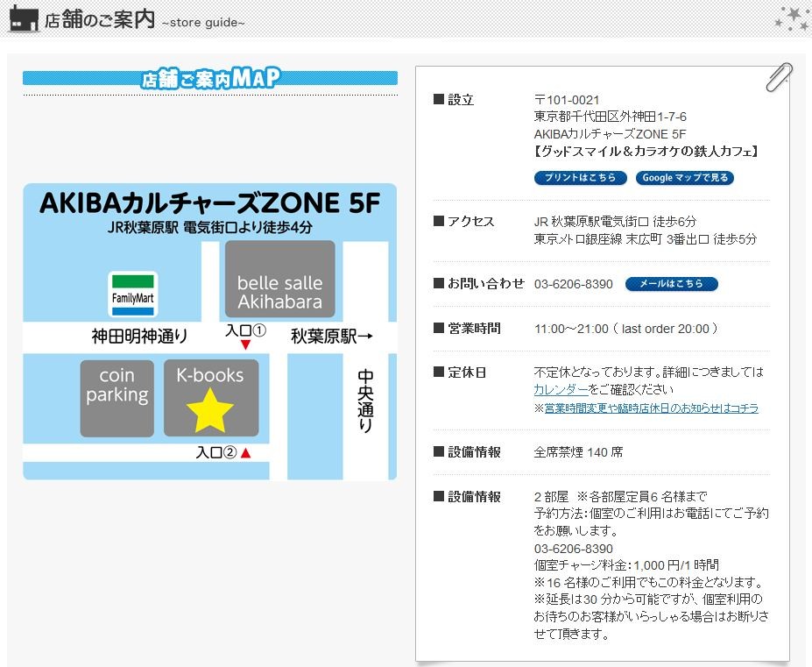The image size is (812, 667).
Task: Click the 営業時間 section label
Action: tap(475, 329)
